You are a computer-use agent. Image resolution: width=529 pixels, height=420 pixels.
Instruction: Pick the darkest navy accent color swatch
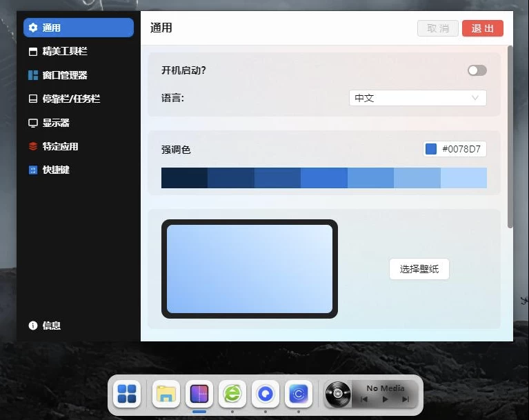point(184,178)
